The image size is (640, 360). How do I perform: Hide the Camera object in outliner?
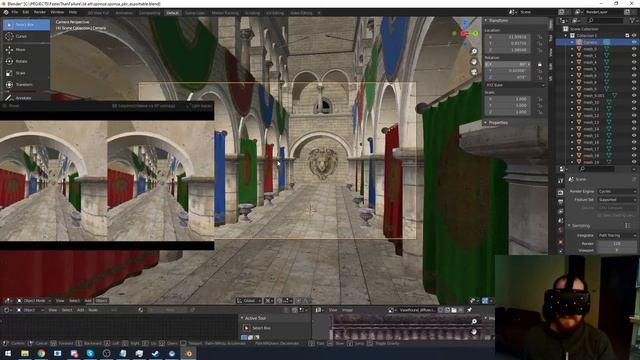pyautogui.click(x=634, y=42)
